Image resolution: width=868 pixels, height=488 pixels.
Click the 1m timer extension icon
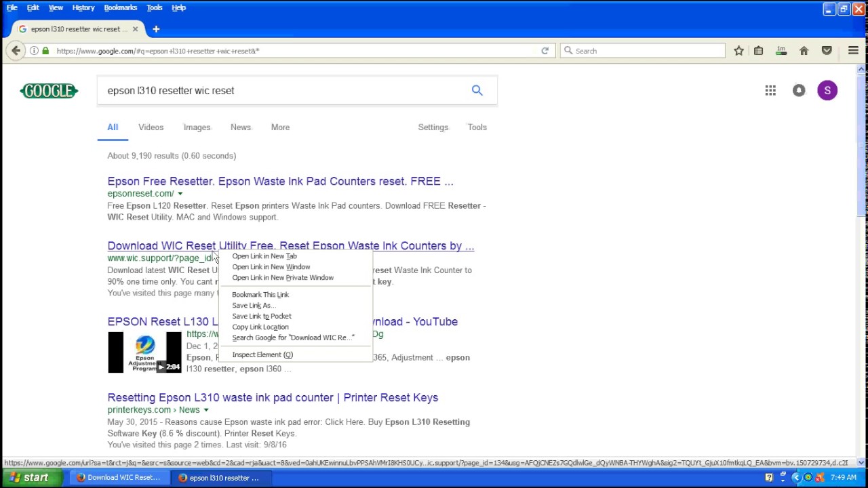pos(781,51)
